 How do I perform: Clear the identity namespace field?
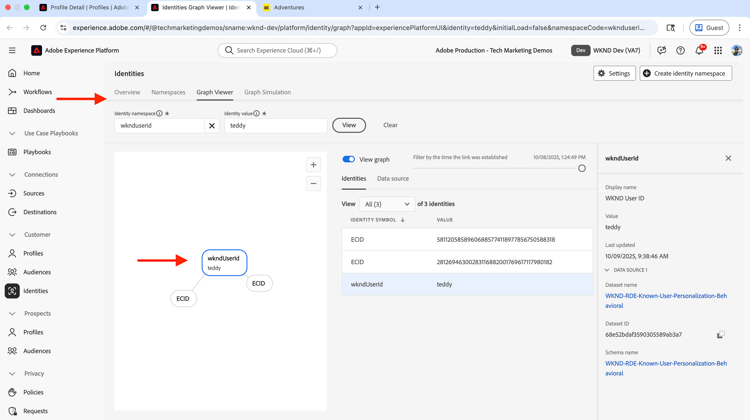[211, 125]
